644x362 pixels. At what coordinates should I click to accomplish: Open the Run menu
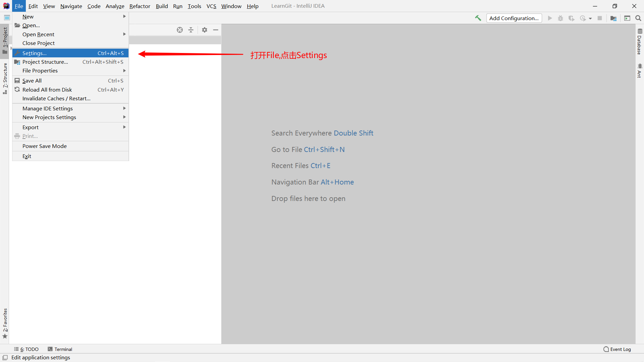point(178,6)
